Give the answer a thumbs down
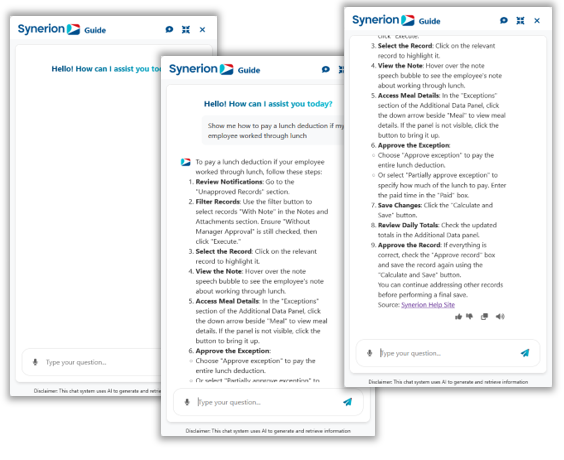Viewport: 564px width, 460px height. [x=469, y=316]
